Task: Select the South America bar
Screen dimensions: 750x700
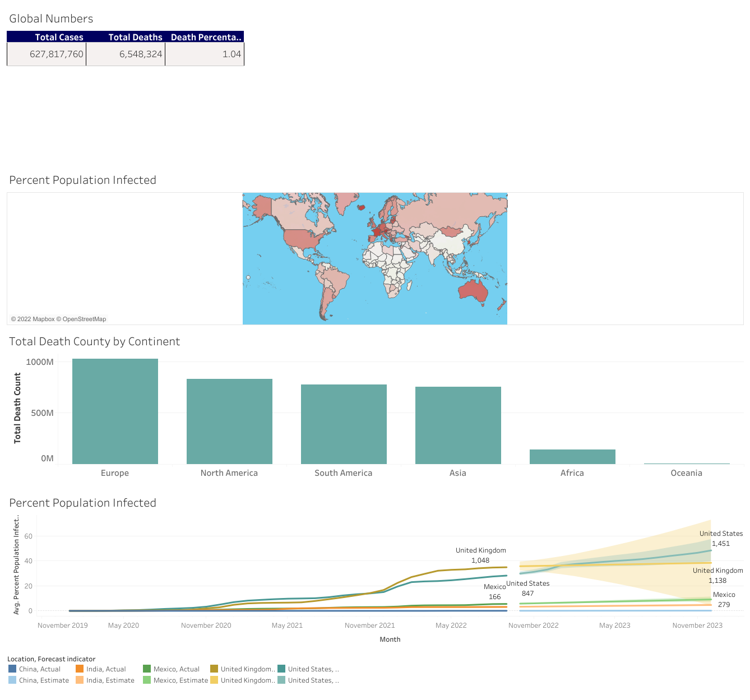Action: pyautogui.click(x=344, y=424)
